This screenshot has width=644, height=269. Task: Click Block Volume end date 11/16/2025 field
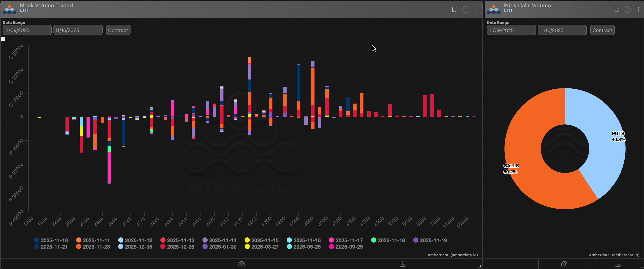[x=78, y=30]
